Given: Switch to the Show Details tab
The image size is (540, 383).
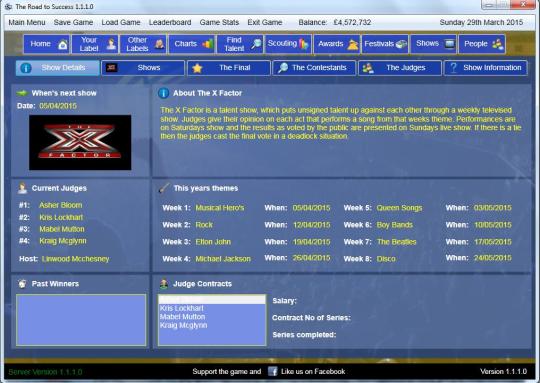Looking at the screenshot, I should [58, 68].
